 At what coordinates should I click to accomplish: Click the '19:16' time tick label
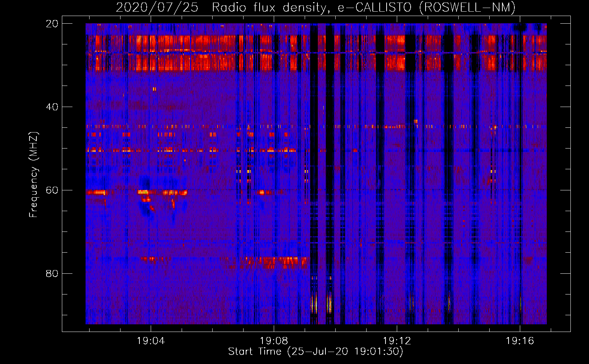tap(520, 341)
